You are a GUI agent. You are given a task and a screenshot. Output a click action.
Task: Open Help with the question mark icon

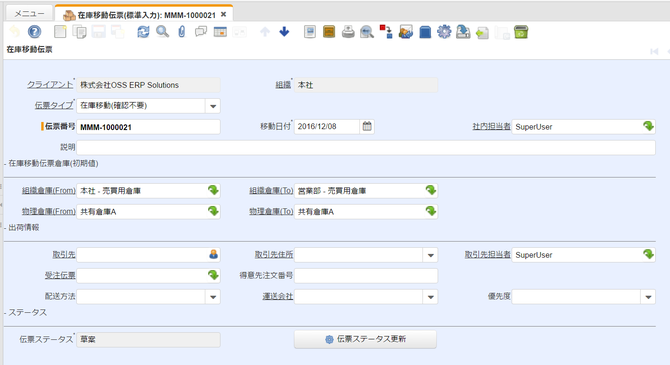tap(35, 32)
